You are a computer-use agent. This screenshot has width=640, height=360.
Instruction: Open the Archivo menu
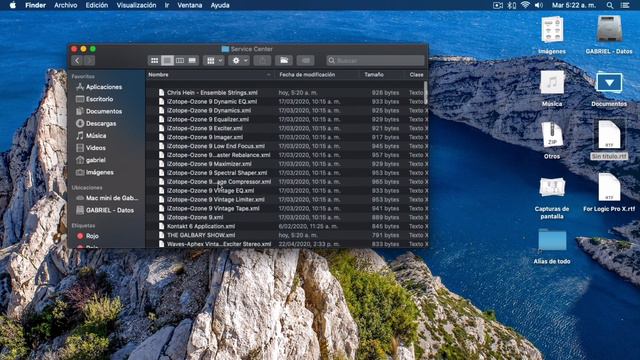click(65, 5)
